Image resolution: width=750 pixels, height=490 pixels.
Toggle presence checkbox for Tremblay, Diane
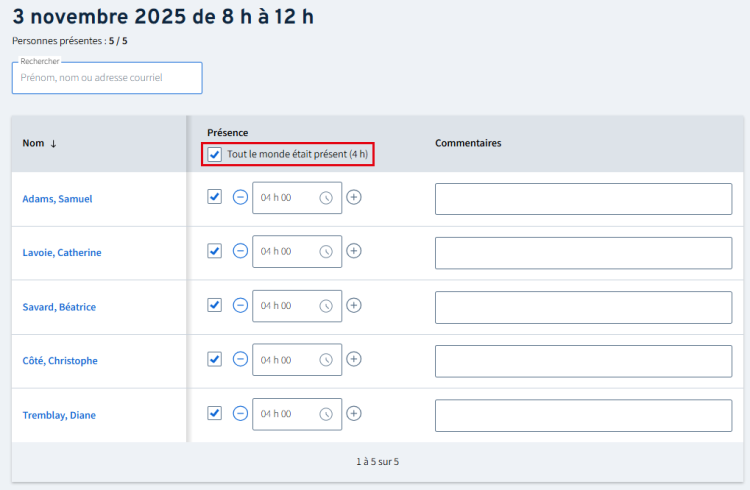[214, 413]
